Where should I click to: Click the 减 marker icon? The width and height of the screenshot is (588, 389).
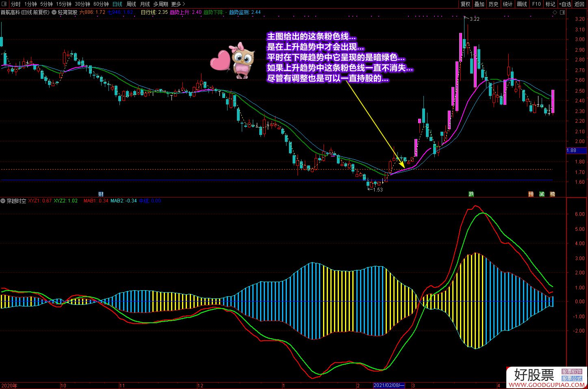(542, 194)
